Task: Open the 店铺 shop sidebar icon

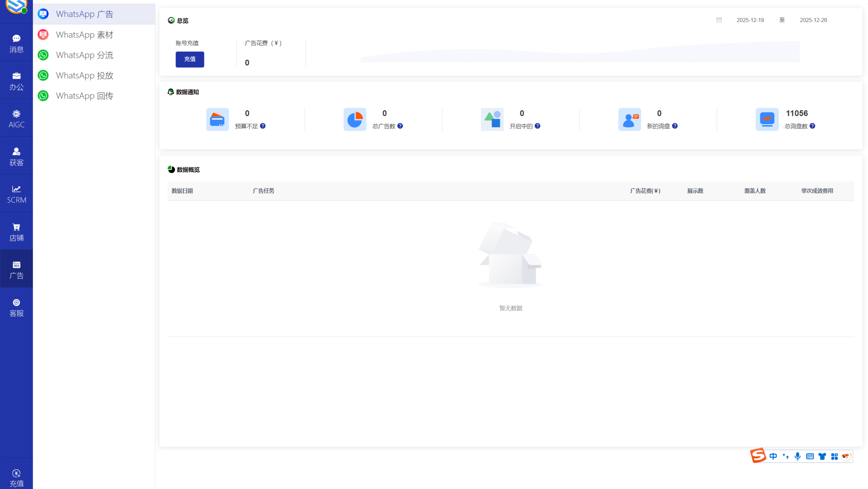Action: 16,232
